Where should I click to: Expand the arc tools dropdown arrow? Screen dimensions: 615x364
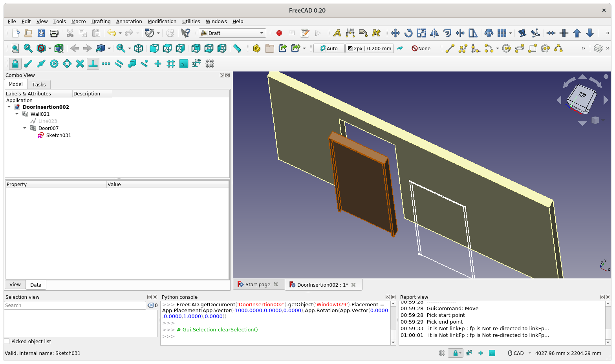coord(498,48)
